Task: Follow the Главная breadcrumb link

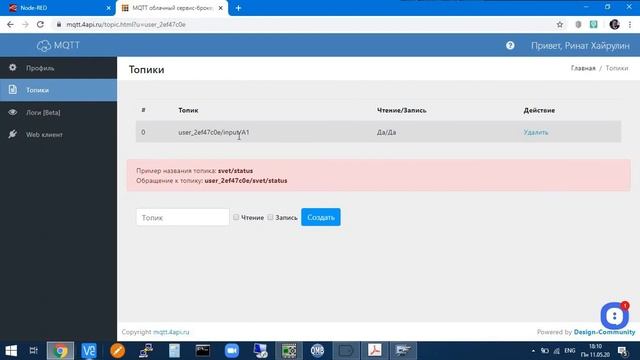Action: (x=583, y=68)
